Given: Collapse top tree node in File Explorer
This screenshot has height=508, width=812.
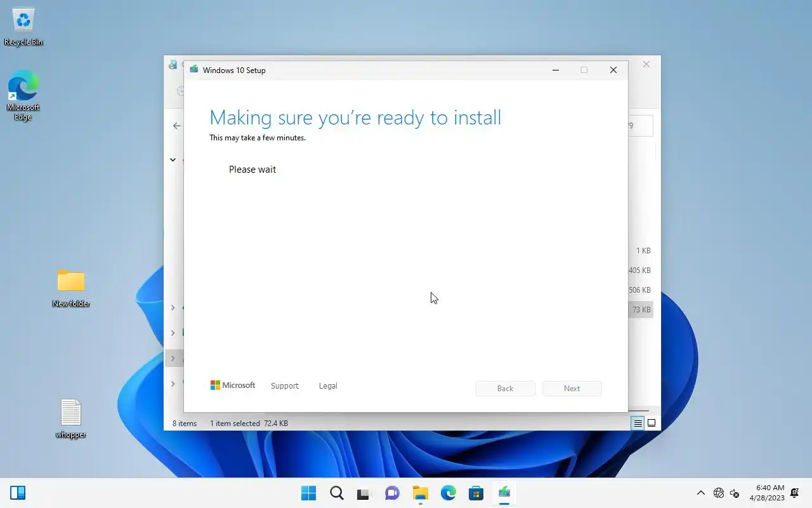Looking at the screenshot, I should [173, 159].
